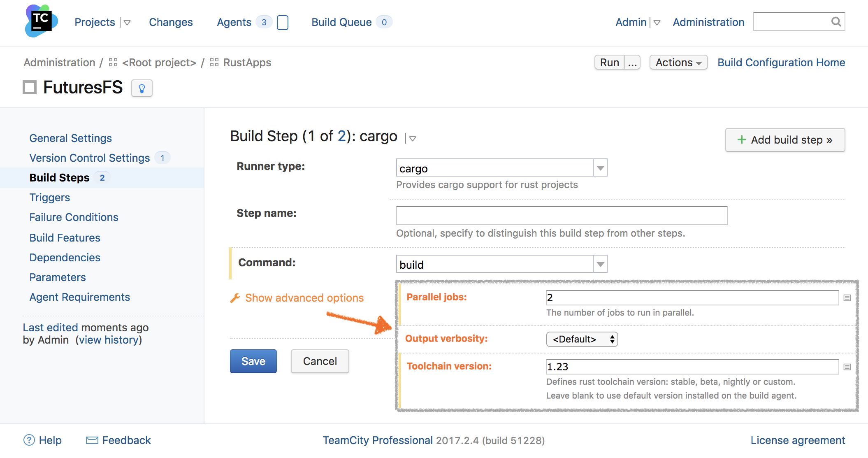
Task: Click the view history link
Action: pyautogui.click(x=109, y=340)
